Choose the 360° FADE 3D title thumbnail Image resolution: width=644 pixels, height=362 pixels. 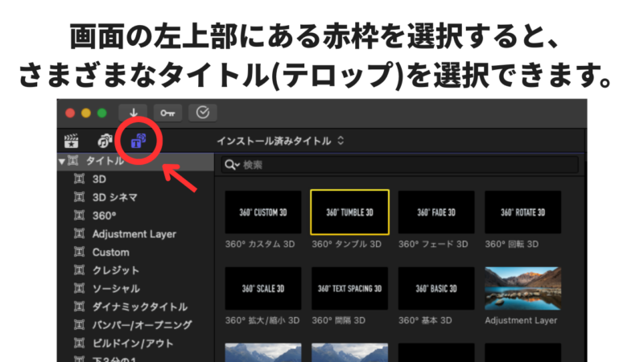click(436, 212)
